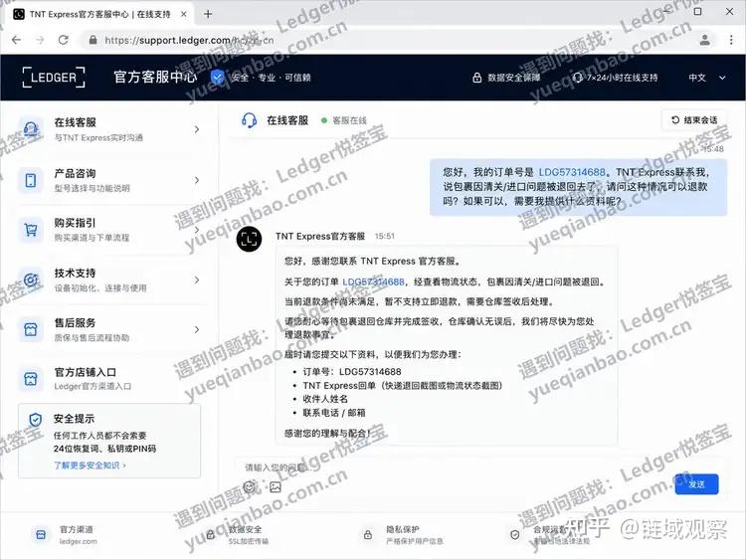Click the 客服在线 status indicator
The image size is (746, 560).
344,120
